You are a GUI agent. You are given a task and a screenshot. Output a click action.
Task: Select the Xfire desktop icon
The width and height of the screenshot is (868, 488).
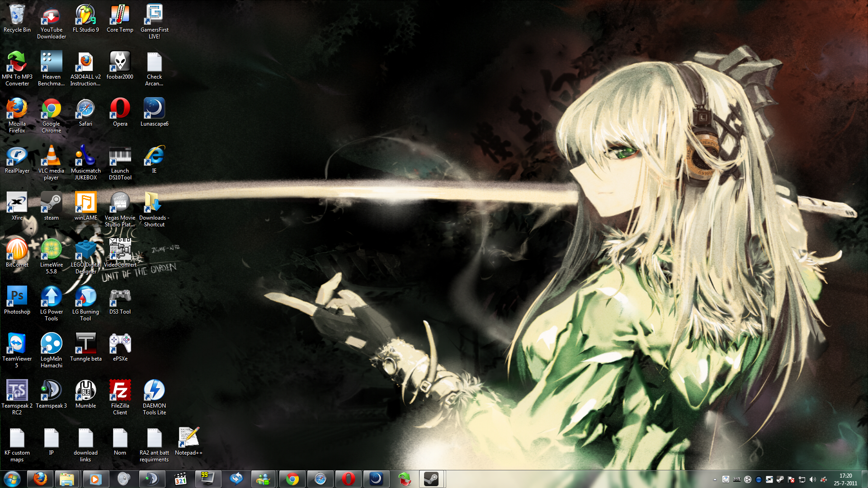pos(17,207)
